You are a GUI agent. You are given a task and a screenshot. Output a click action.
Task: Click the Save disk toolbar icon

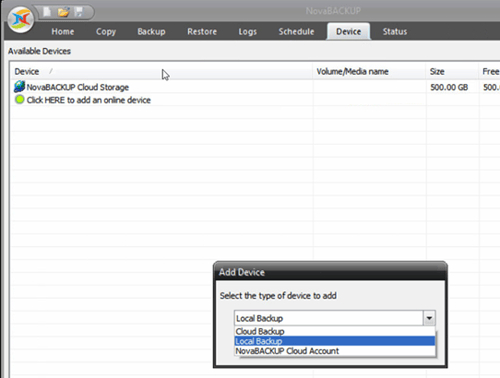[x=79, y=12]
